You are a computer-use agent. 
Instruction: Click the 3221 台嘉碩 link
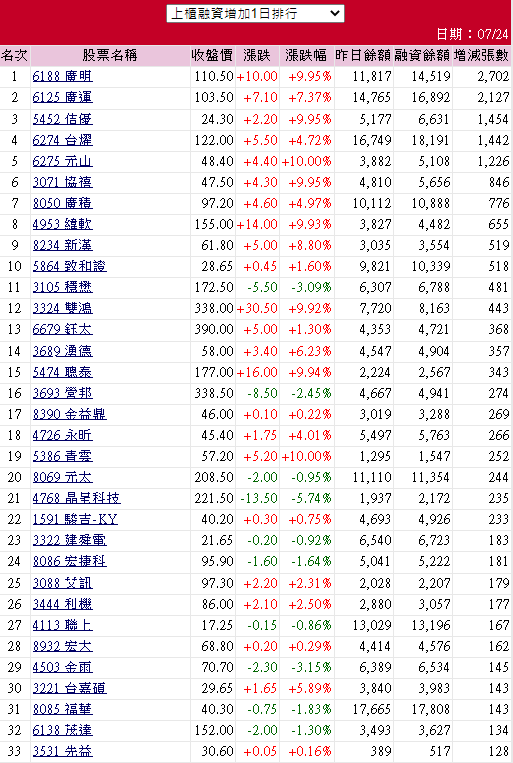[x=70, y=689]
